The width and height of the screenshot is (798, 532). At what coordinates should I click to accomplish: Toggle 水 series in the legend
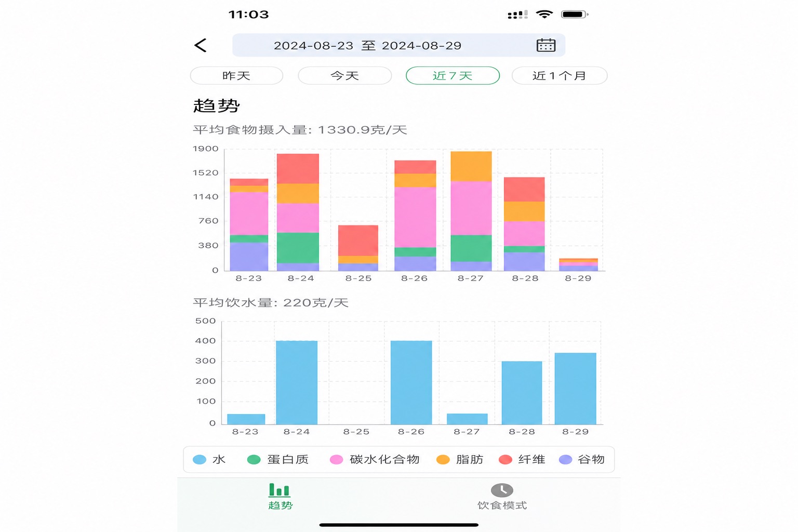coord(209,459)
